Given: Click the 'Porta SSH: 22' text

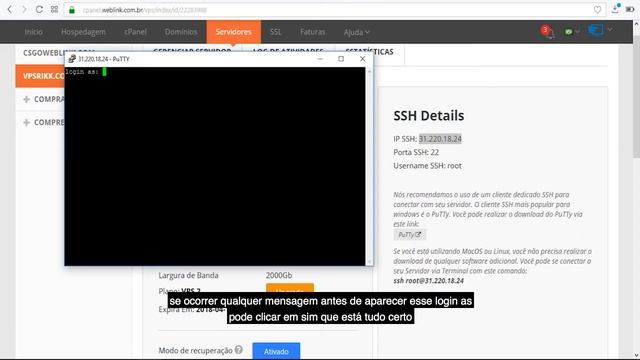Looking at the screenshot, I should point(416,152).
